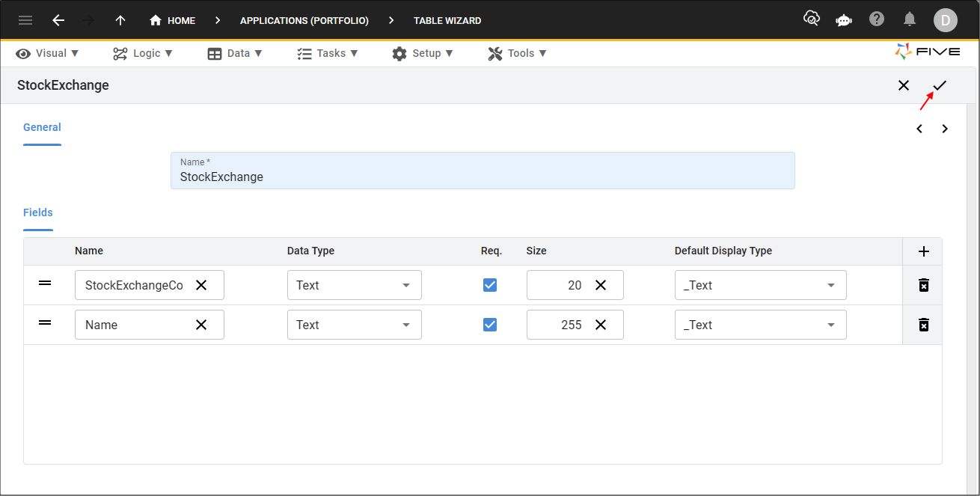Clear the Size value 255
Viewport: 980px width, 496px height.
pyautogui.click(x=601, y=325)
